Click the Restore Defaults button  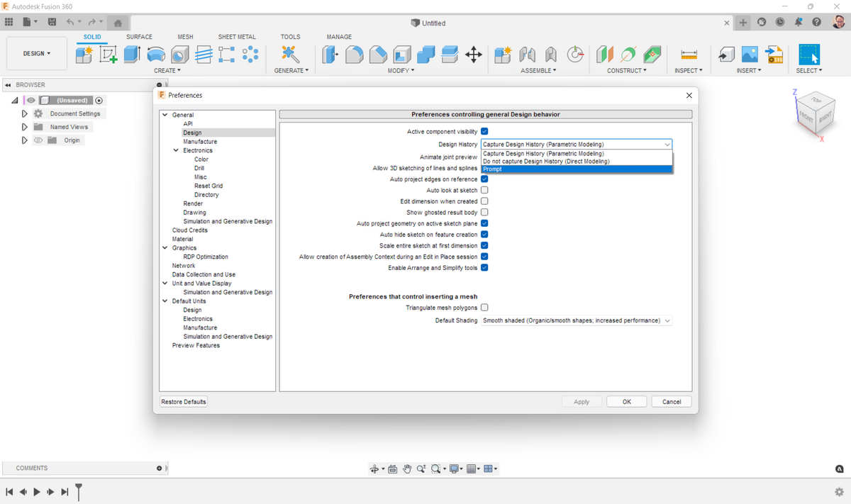(x=184, y=402)
